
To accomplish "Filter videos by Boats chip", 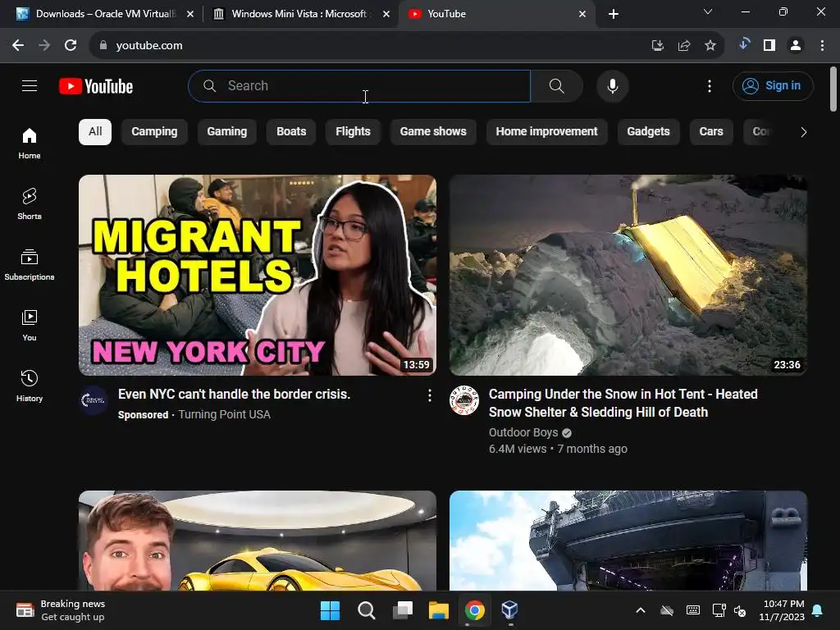I will [x=291, y=132].
